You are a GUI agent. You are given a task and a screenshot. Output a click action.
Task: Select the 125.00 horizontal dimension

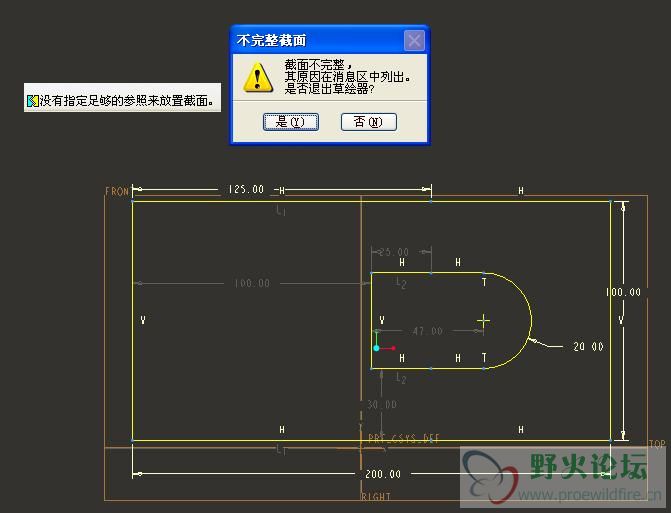tap(246, 189)
